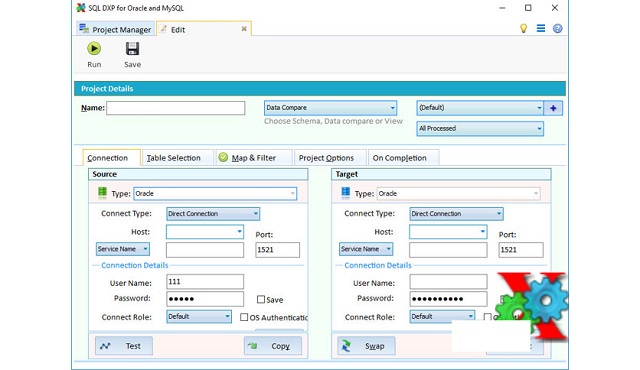Click the Swap button
This screenshot has width=640, height=370.
point(367,346)
